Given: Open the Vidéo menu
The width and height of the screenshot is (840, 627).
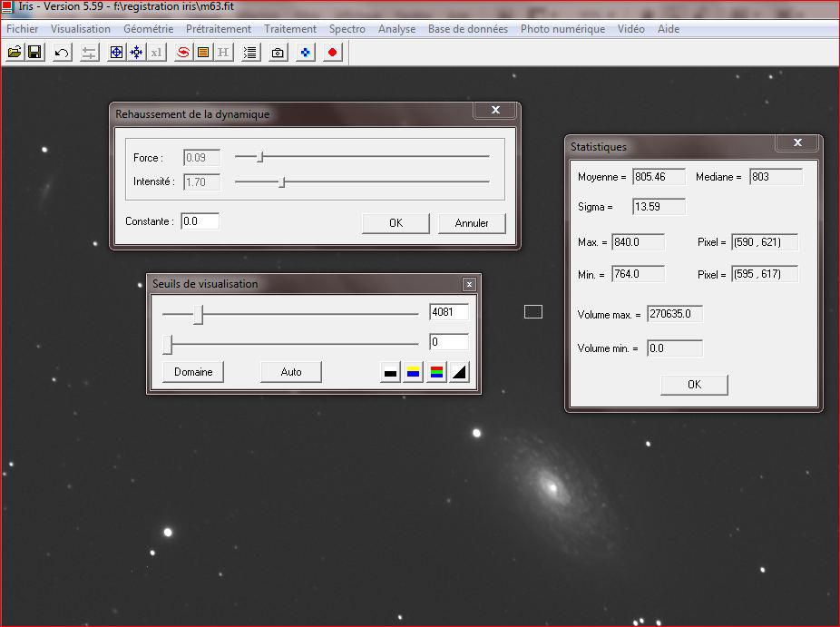Looking at the screenshot, I should point(631,29).
